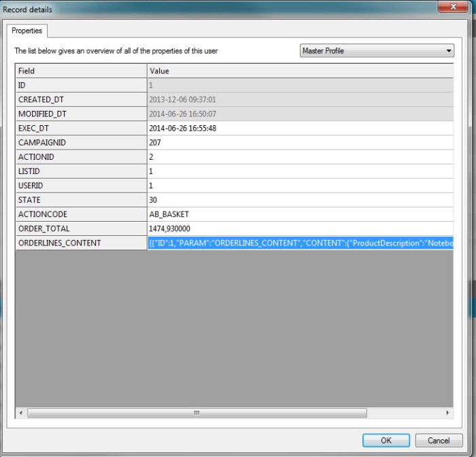Click the OK button
This screenshot has width=476, height=457.
tap(386, 440)
